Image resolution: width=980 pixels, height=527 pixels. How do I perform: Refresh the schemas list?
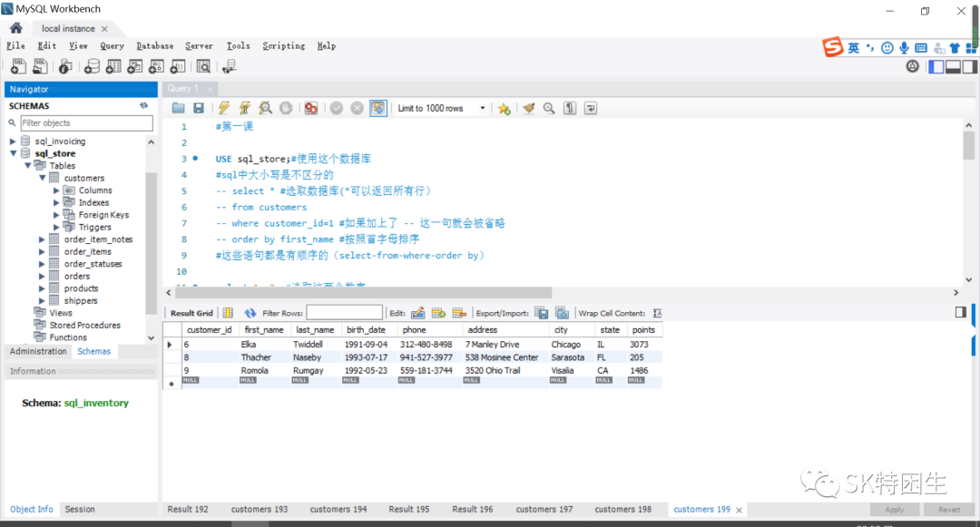[x=143, y=105]
